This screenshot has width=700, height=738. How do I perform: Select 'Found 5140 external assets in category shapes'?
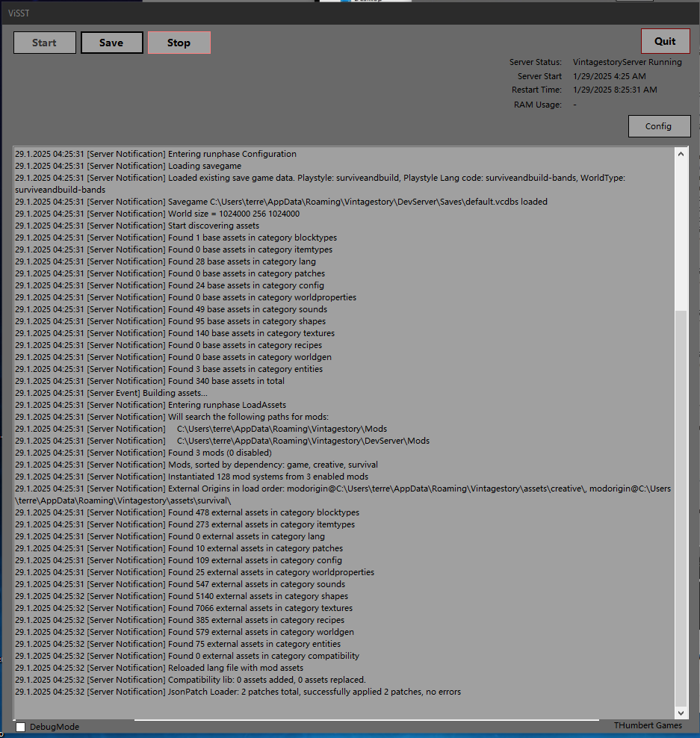pos(182,596)
